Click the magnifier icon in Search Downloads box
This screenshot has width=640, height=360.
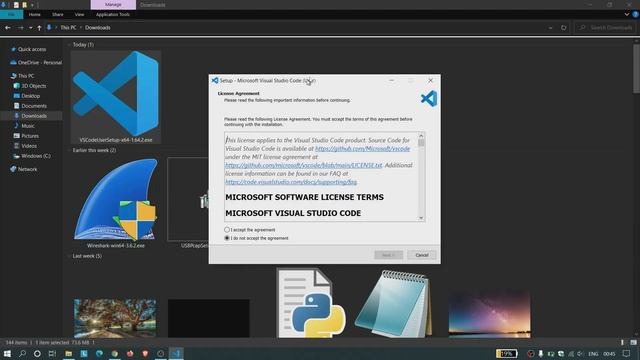[582, 28]
